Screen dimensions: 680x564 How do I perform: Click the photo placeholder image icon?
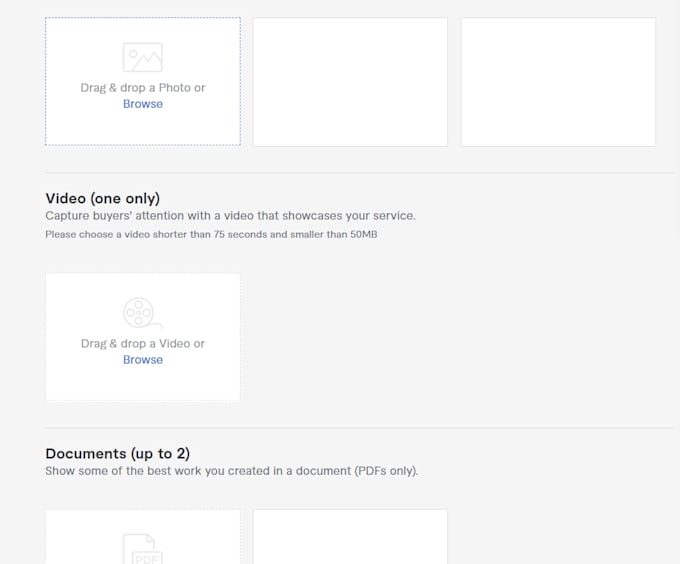pyautogui.click(x=142, y=57)
